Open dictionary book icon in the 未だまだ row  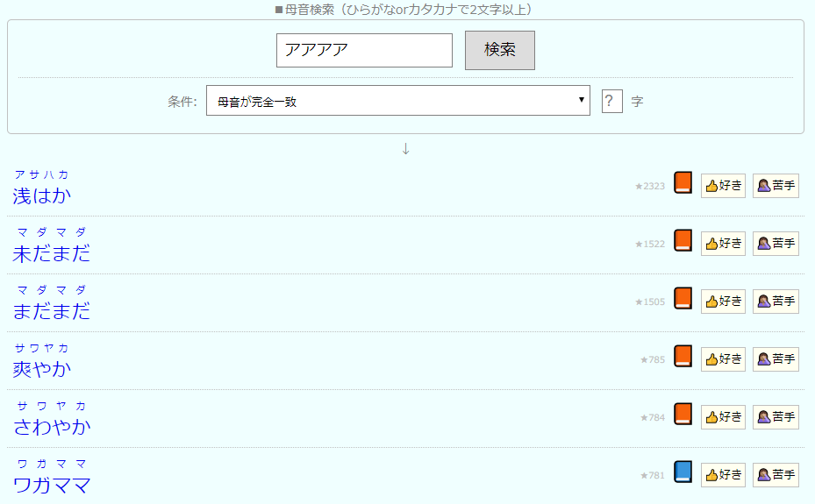click(683, 240)
